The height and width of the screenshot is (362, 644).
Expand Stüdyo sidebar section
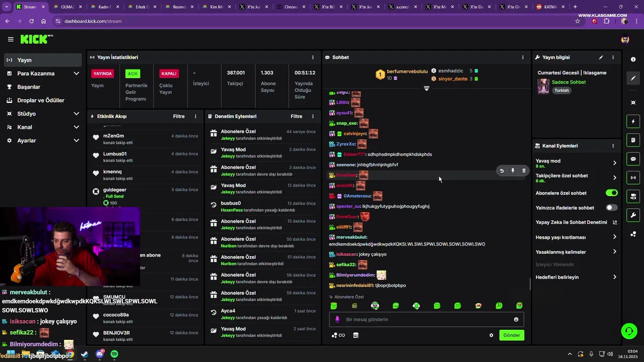coord(76,114)
